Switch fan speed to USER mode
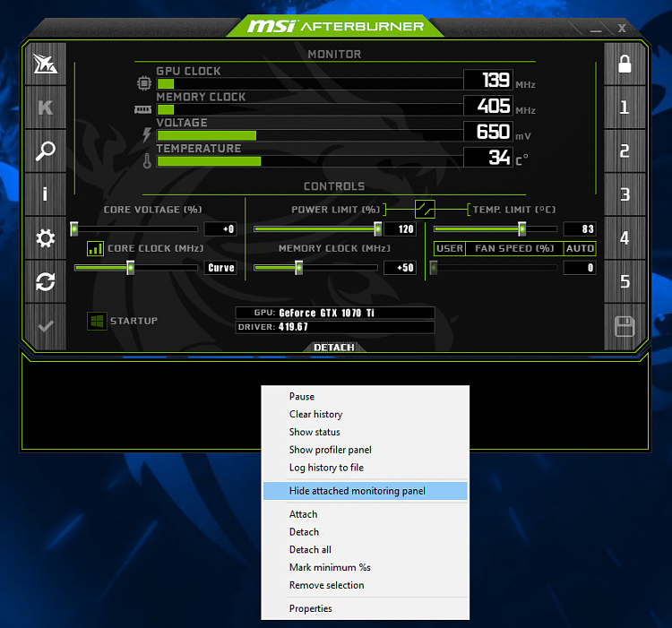This screenshot has height=628, width=672. (450, 248)
